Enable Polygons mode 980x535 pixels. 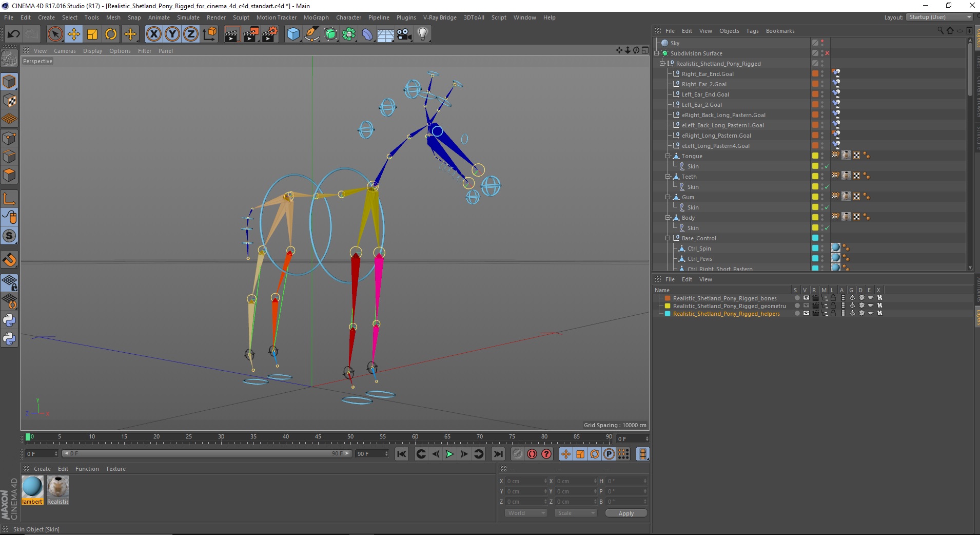[x=9, y=175]
